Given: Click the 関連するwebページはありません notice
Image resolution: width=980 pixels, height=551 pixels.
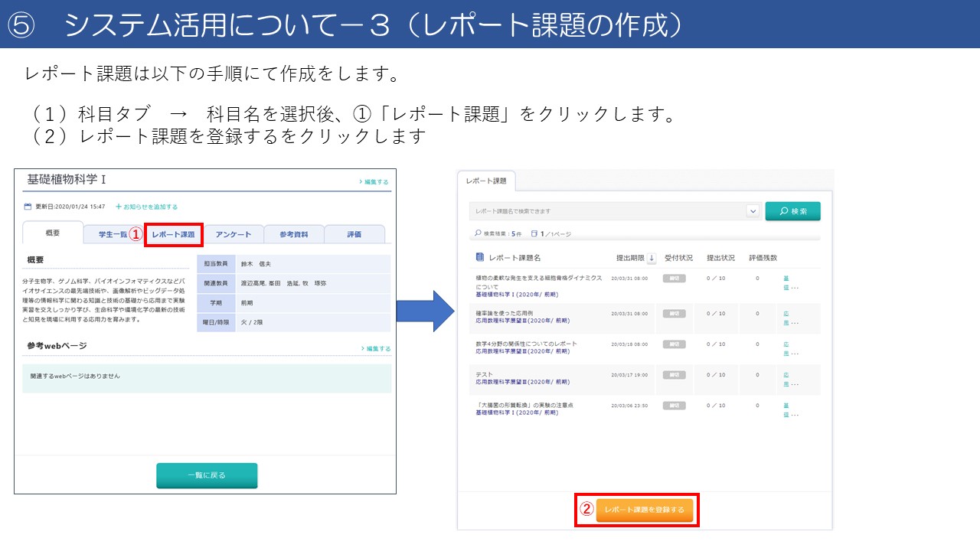Looking at the screenshot, I should 75,377.
